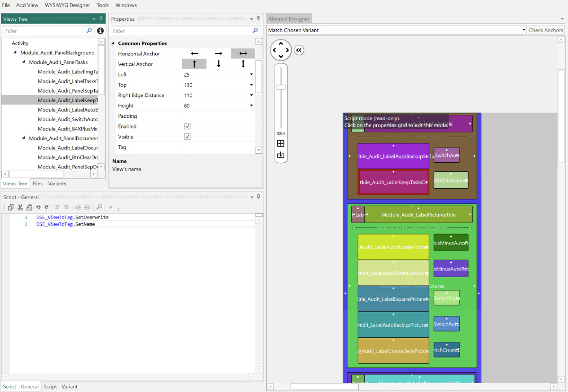568x392 pixels.
Task: Click the info icon beside Views Tree filter
Action: [100, 31]
